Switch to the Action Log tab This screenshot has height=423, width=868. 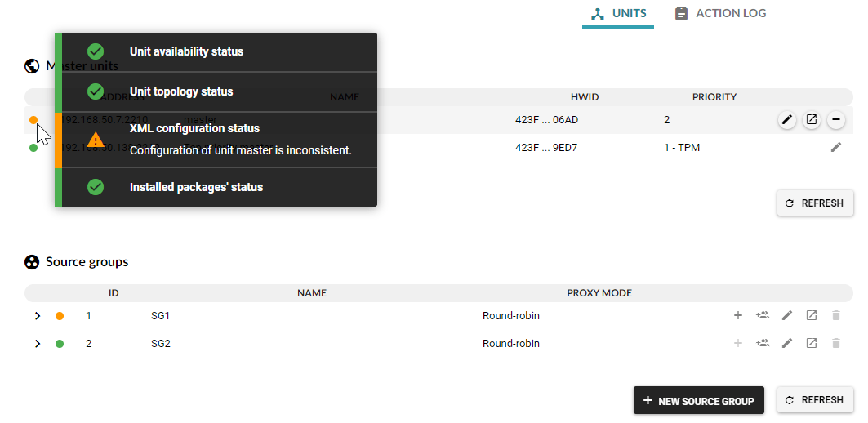coord(720,14)
